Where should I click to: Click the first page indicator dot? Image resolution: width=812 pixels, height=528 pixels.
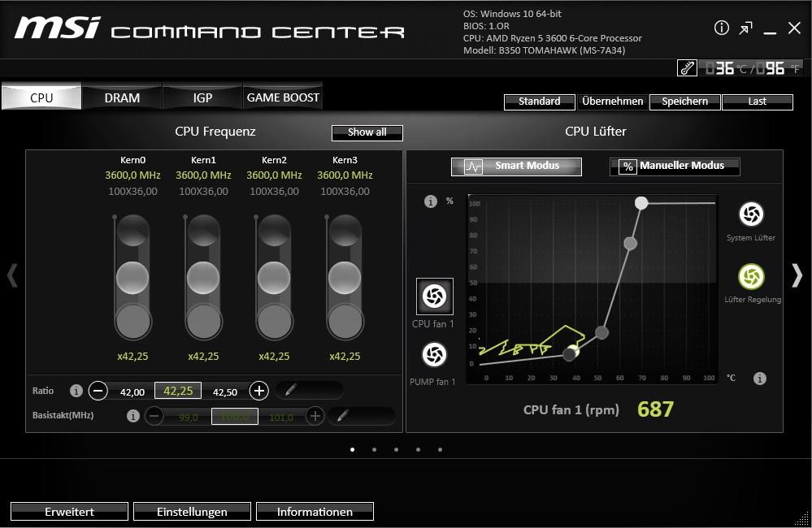pyautogui.click(x=353, y=449)
